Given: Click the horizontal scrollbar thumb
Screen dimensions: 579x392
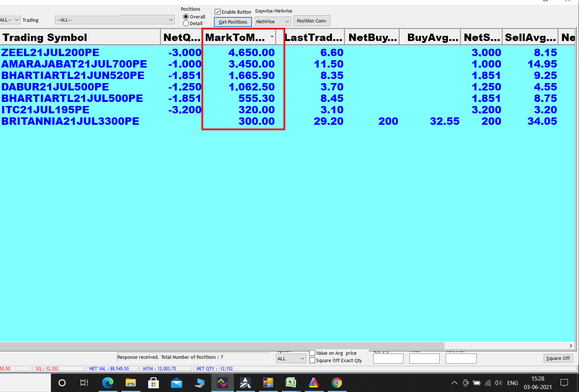Looking at the screenshot, I should click(222, 345).
